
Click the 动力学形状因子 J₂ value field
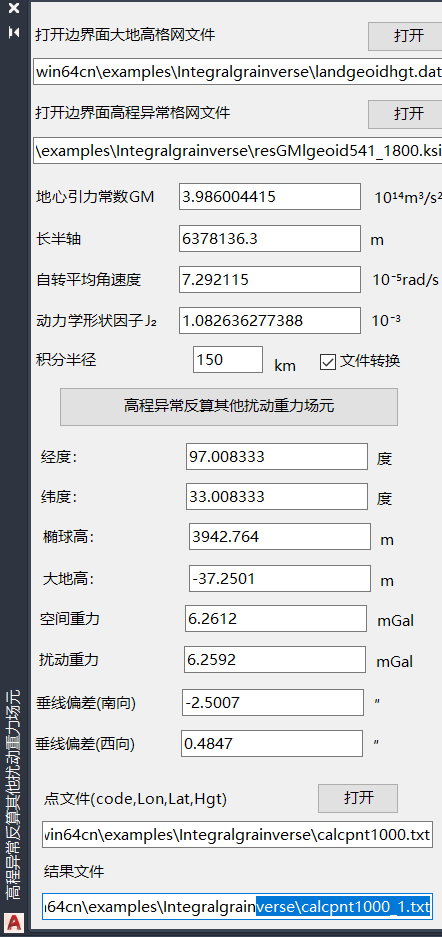point(270,320)
